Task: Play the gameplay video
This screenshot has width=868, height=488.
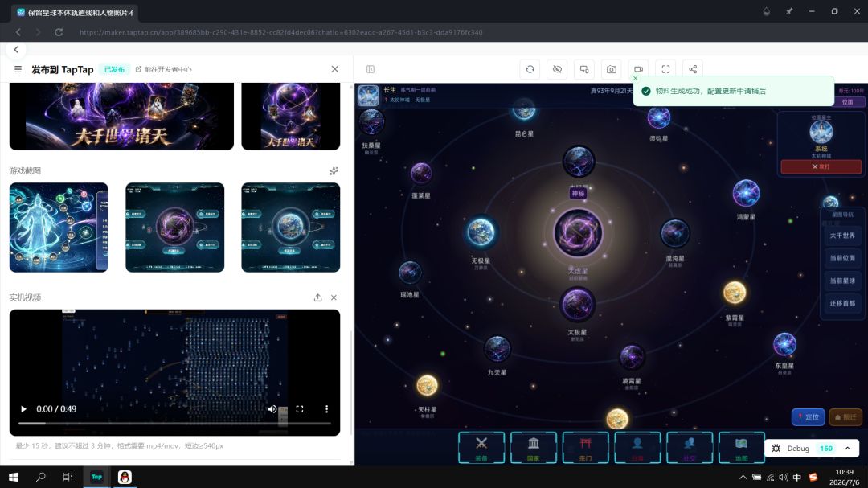Action: pos(23,408)
